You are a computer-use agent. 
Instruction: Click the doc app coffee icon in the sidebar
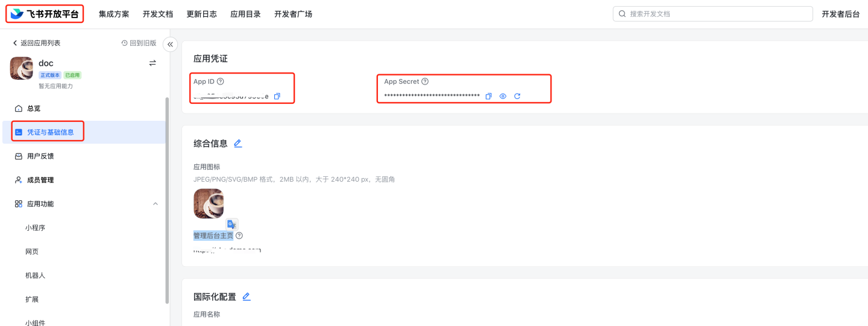click(22, 68)
